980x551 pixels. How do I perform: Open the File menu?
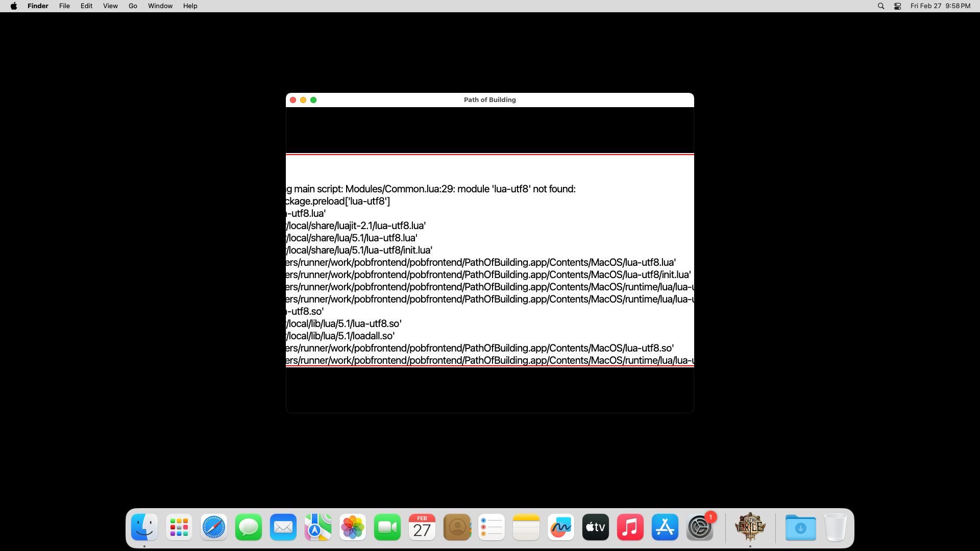[x=64, y=6]
